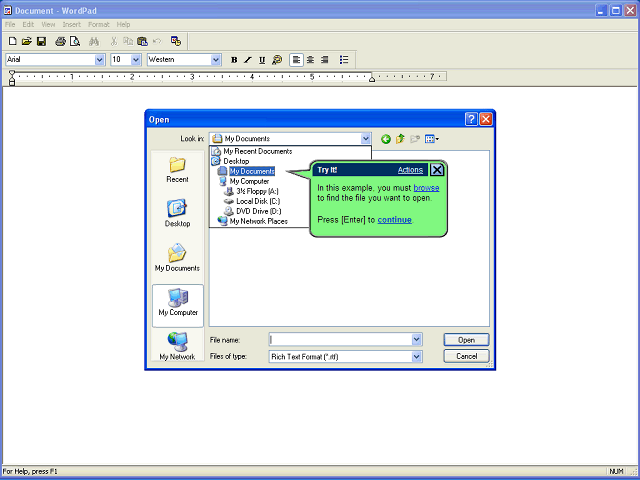Select Align Right paragraph button
The width and height of the screenshot is (640, 480).
click(325, 60)
